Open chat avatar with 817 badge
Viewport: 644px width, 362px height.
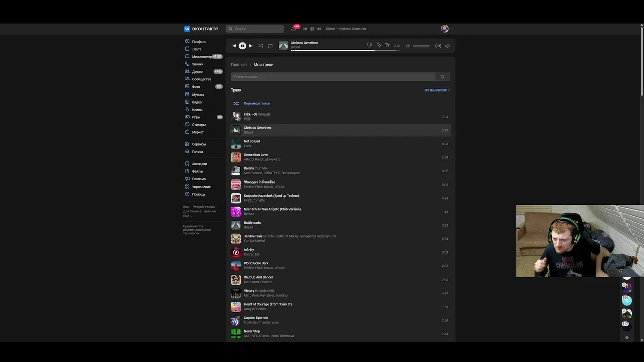[626, 325]
